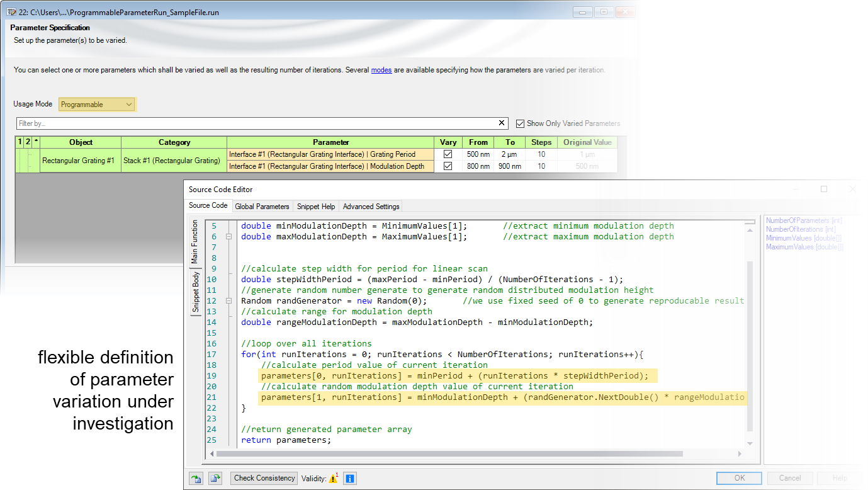Image resolution: width=868 pixels, height=490 pixels.
Task: Click the validity warning triangle icon
Action: pos(332,479)
